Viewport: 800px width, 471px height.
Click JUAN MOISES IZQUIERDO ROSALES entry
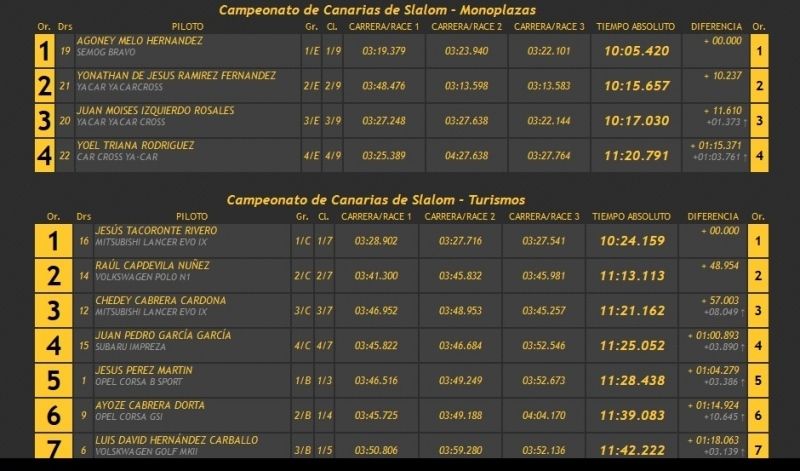(x=156, y=111)
